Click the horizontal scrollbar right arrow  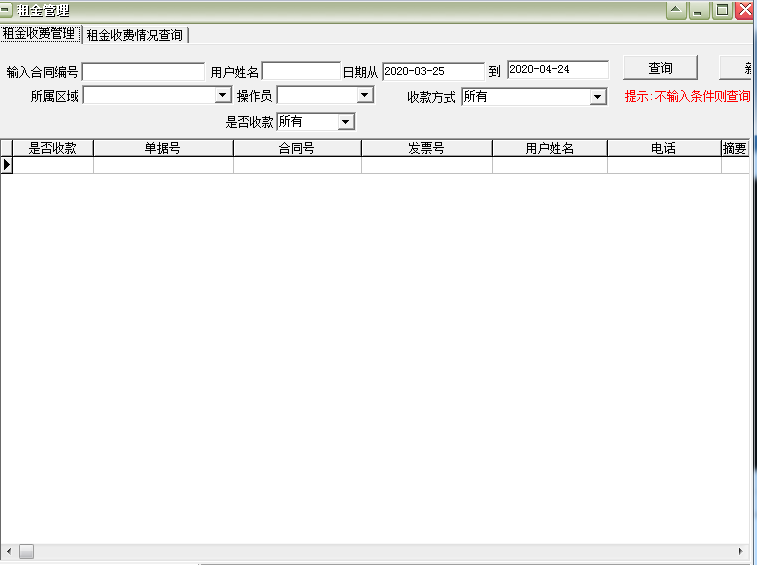741,551
